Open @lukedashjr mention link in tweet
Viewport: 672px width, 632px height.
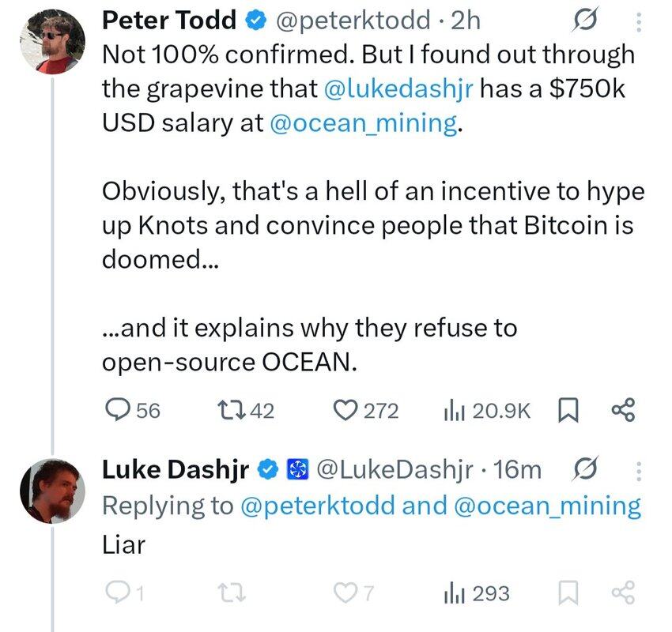tap(398, 88)
